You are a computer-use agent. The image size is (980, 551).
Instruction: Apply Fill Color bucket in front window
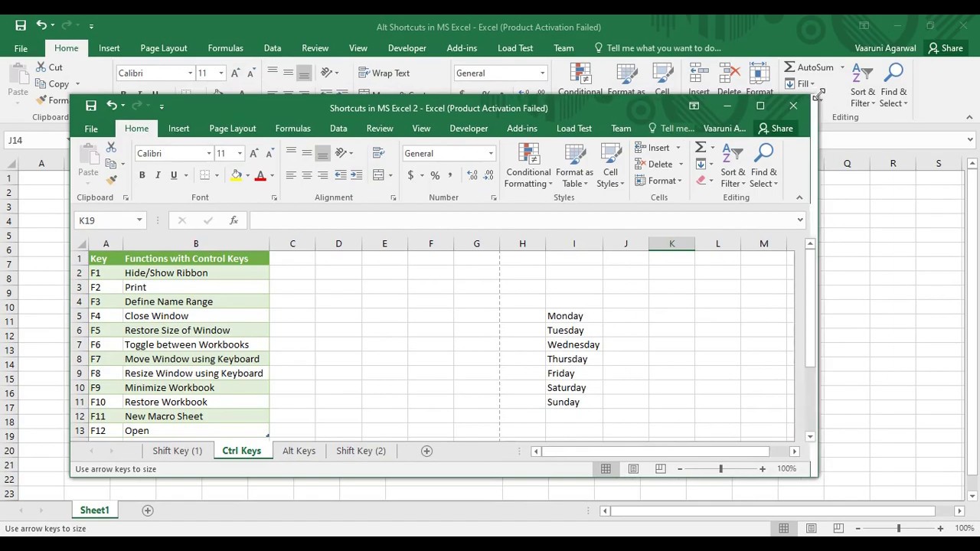(237, 175)
